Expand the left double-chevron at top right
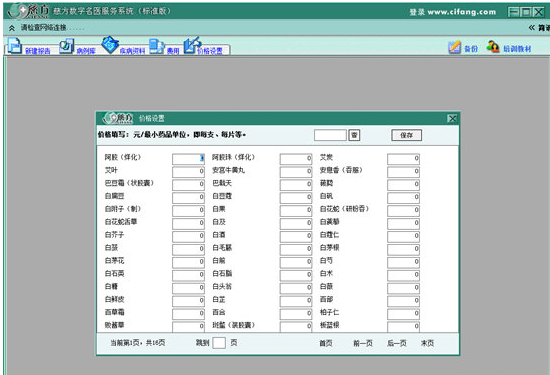This screenshot has width=550, height=375. [x=532, y=28]
